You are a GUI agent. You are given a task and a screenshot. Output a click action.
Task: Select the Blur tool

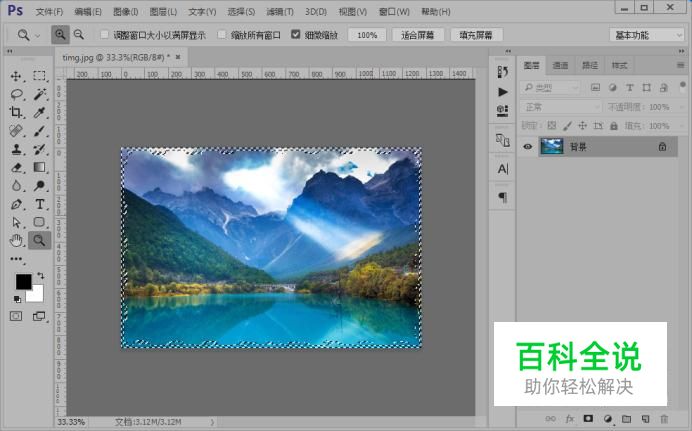pos(16,186)
